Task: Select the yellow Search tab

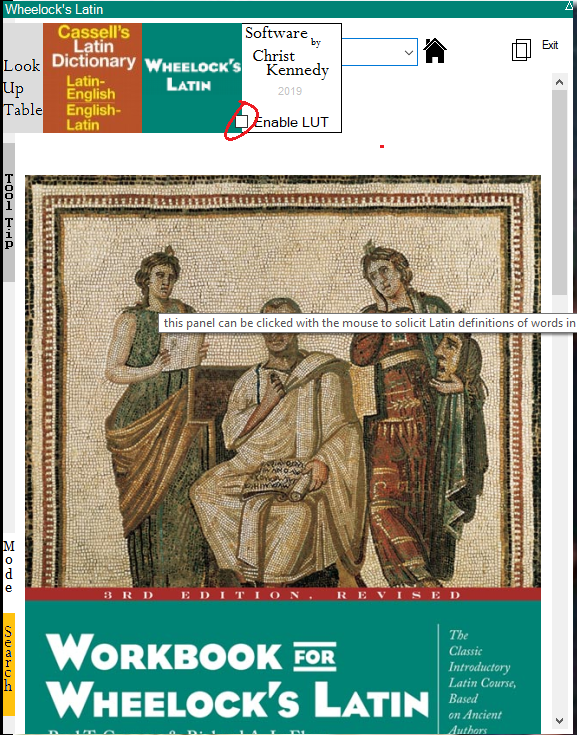Action: pos(9,664)
